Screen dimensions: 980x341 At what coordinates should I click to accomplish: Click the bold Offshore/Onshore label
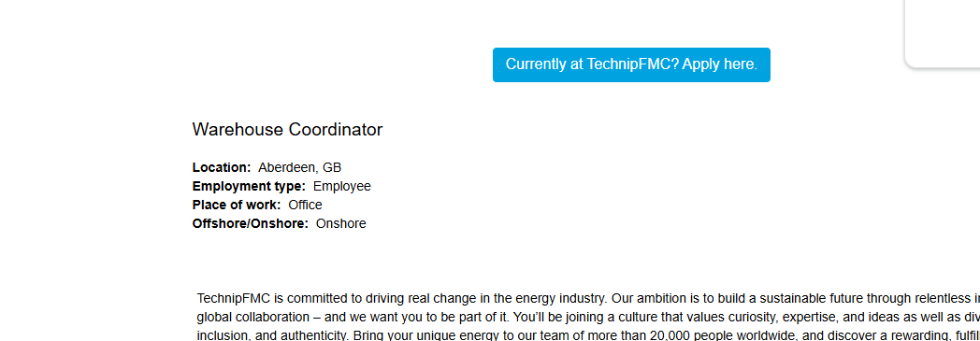(x=250, y=223)
